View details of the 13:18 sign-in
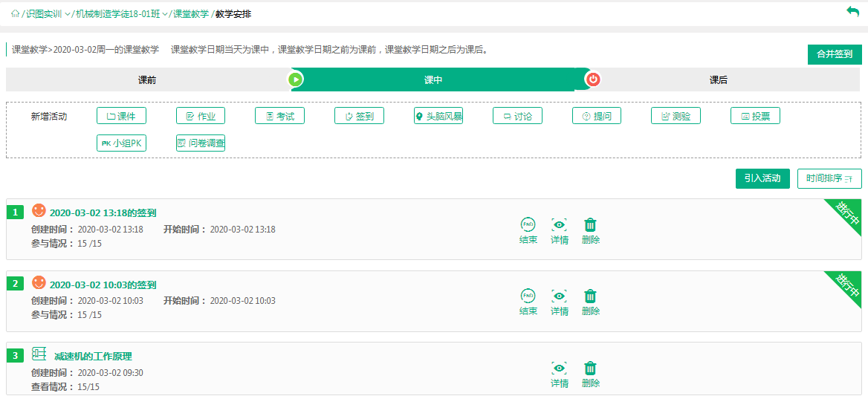 [559, 230]
